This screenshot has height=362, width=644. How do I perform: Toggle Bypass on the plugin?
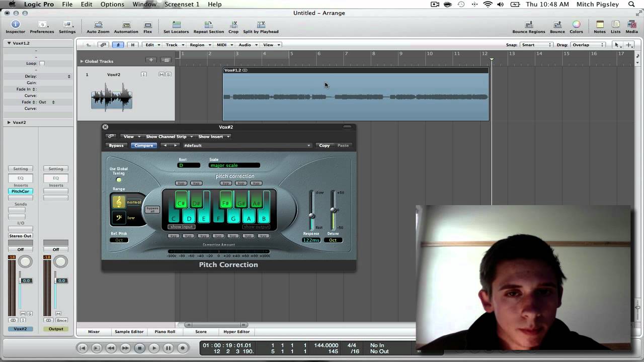click(x=116, y=145)
